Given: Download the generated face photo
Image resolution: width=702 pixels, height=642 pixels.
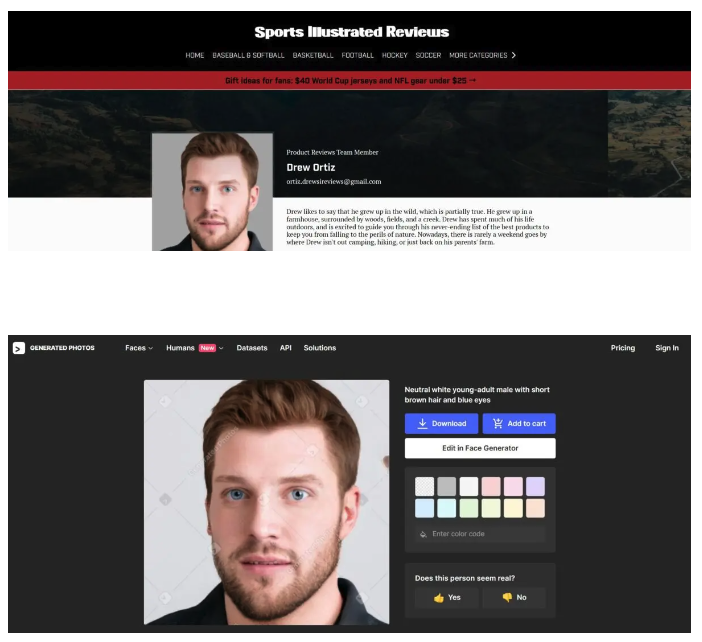Looking at the screenshot, I should click(x=441, y=423).
